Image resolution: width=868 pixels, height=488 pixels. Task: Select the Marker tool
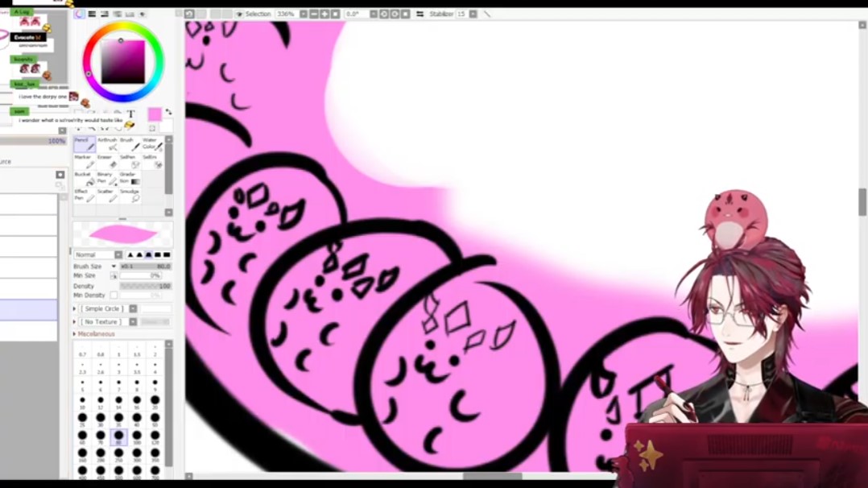click(84, 161)
